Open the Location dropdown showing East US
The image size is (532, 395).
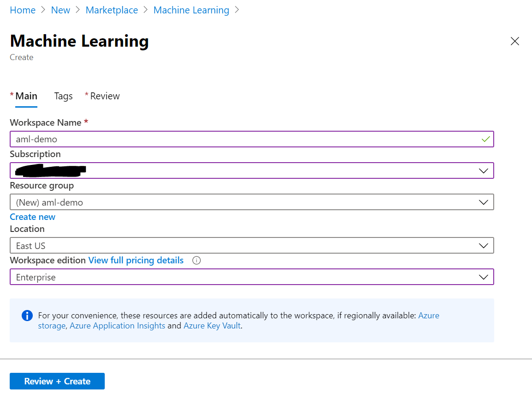(252, 246)
